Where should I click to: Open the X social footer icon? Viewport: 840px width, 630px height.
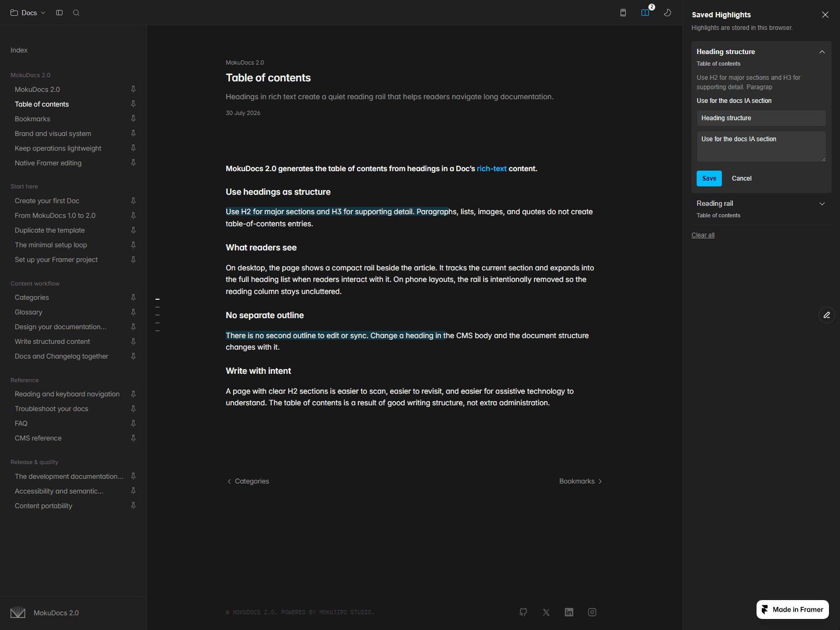click(x=547, y=612)
